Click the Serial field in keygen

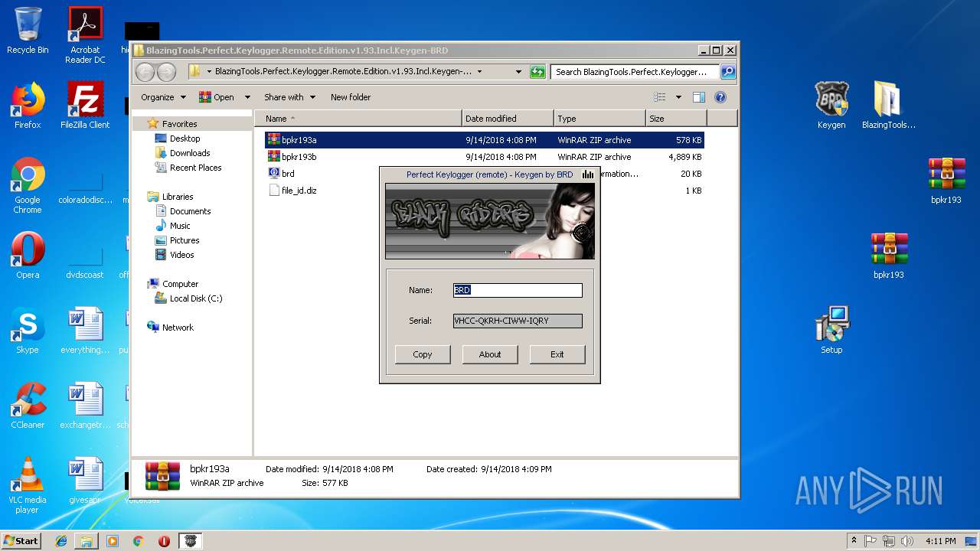click(518, 321)
